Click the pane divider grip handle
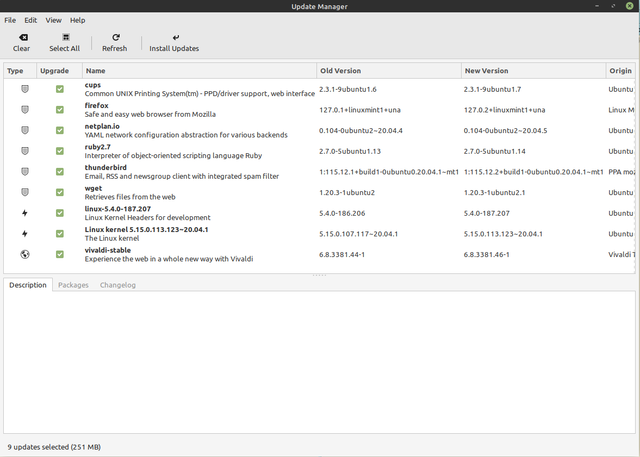Image resolution: width=640 pixels, height=457 pixels. pyautogui.click(x=319, y=275)
